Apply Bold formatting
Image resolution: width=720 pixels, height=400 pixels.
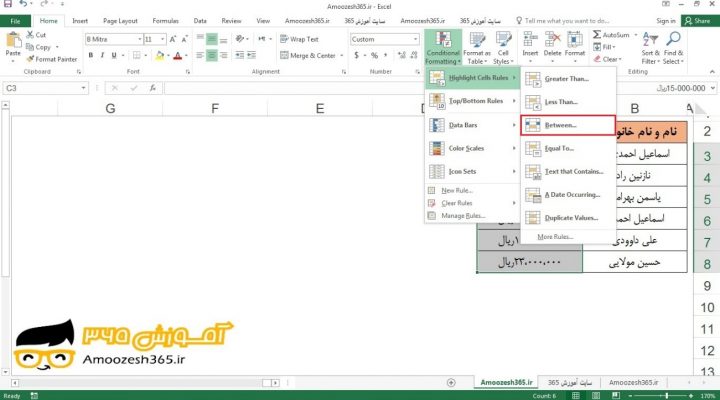(91, 55)
